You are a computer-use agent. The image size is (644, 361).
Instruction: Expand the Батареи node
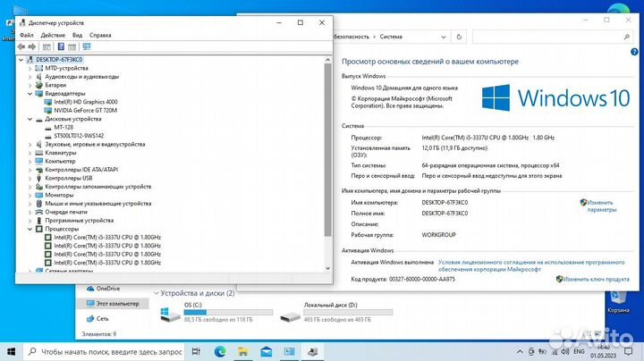pyautogui.click(x=30, y=85)
